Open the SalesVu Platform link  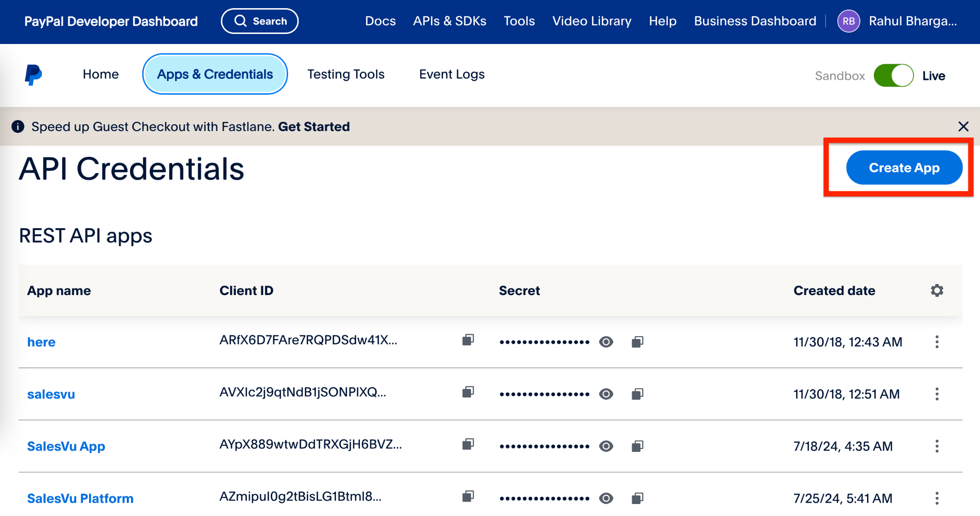[80, 498]
